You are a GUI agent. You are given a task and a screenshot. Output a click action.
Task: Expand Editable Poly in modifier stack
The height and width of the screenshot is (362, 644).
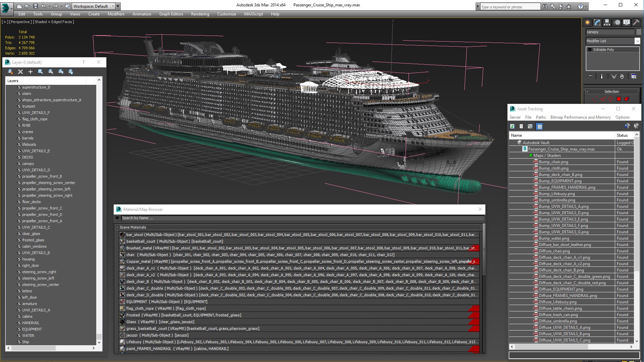pos(590,50)
